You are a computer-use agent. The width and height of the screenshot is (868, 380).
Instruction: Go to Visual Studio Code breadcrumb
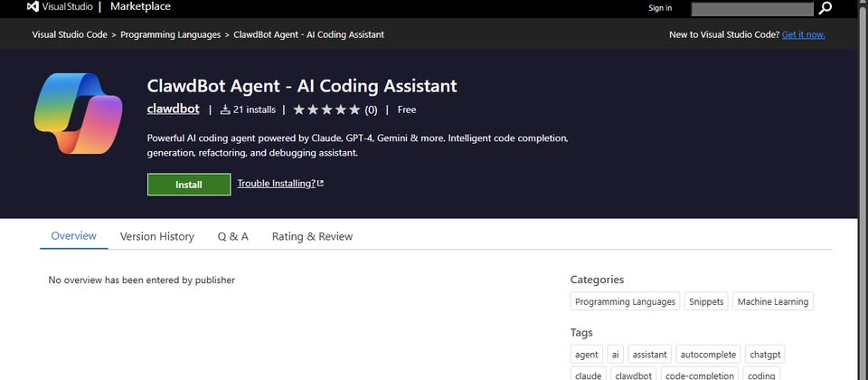point(70,34)
